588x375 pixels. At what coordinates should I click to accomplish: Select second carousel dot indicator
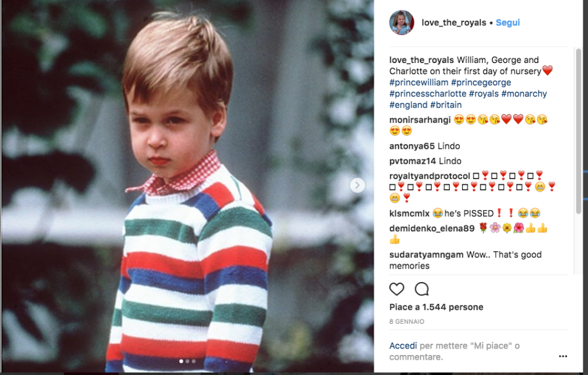pyautogui.click(x=188, y=361)
